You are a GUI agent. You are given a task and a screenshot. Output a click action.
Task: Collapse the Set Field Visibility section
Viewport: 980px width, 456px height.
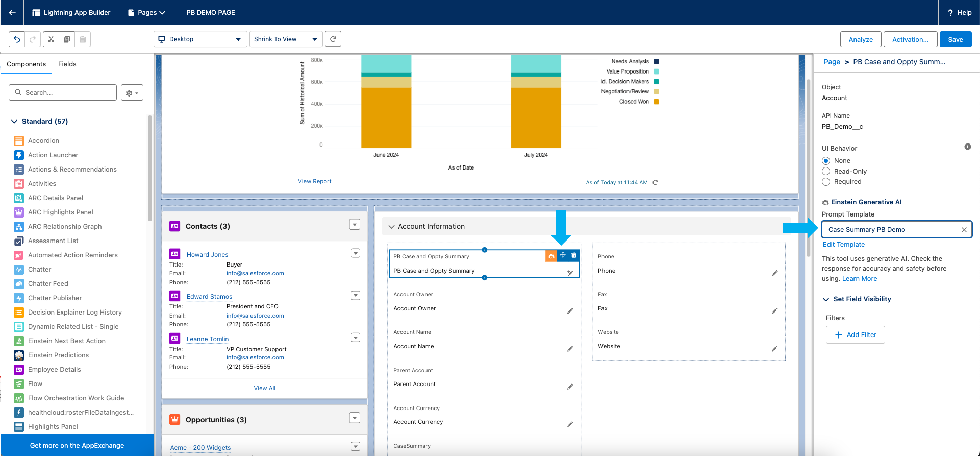(826, 299)
